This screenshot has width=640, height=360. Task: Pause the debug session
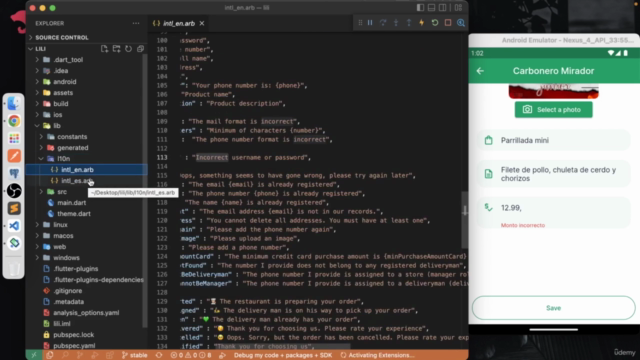(370, 23)
